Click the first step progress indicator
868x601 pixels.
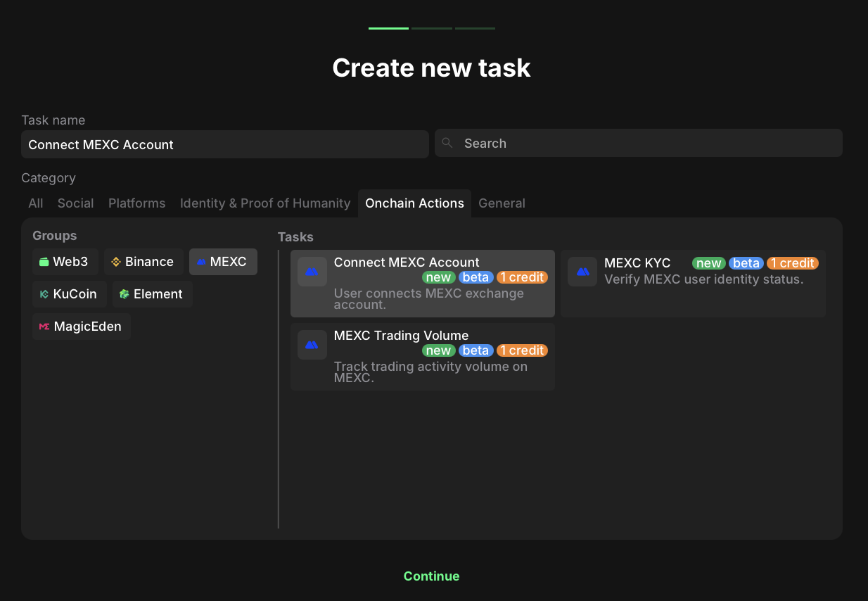[x=388, y=29]
